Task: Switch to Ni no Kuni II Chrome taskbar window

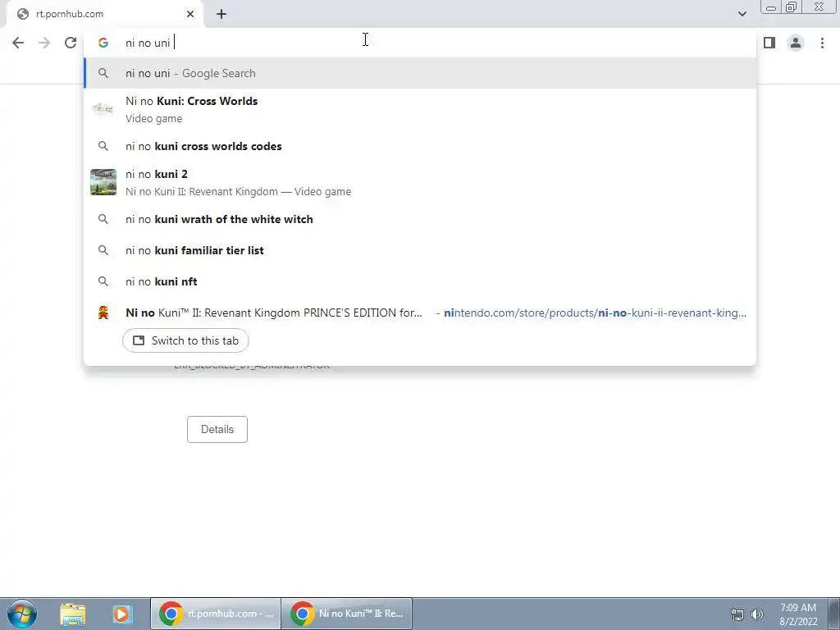Action: pos(347,614)
